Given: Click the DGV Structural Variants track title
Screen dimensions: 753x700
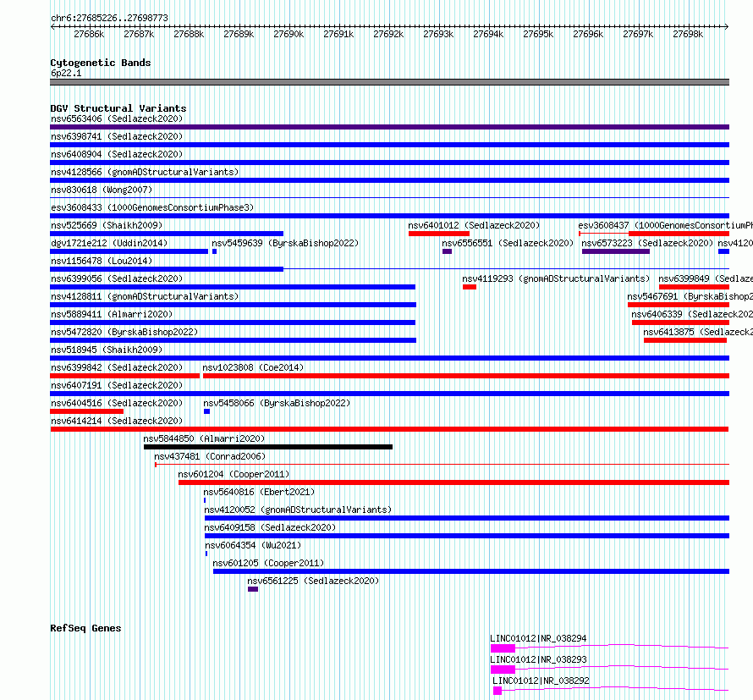Looking at the screenshot, I should point(118,108).
